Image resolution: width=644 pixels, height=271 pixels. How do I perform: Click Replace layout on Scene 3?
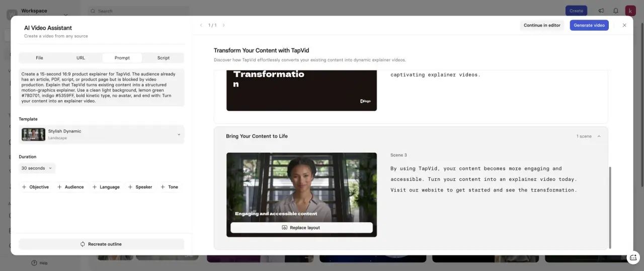pyautogui.click(x=301, y=228)
